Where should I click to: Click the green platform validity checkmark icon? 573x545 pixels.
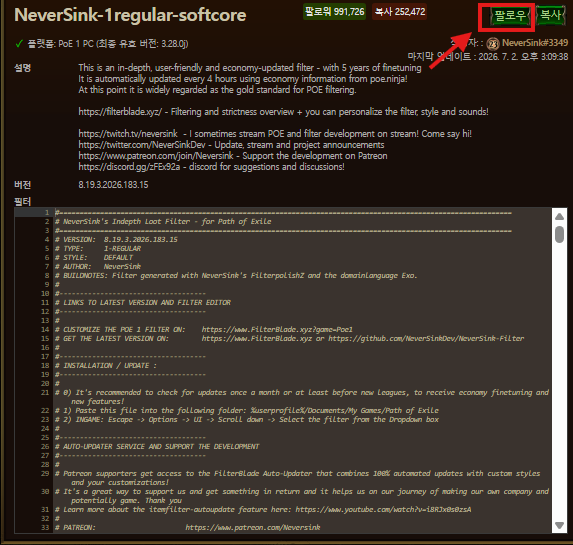pyautogui.click(x=19, y=44)
